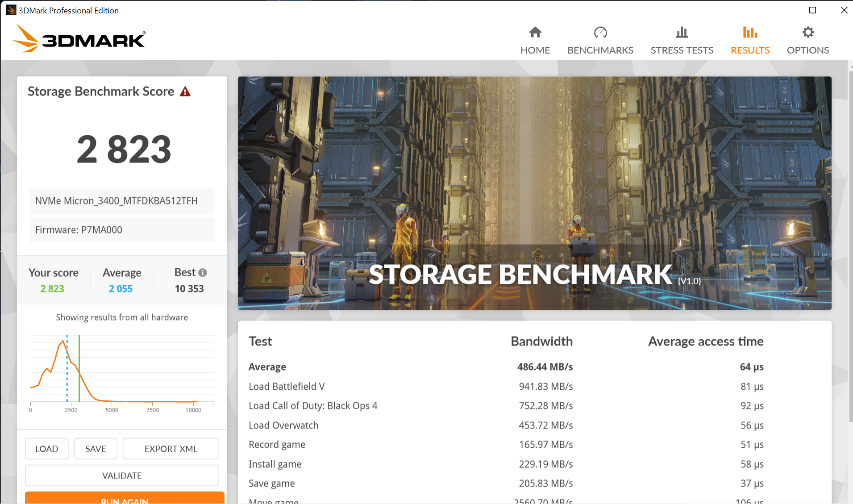Viewport: 853px width, 504px height.
Task: Click the Average access time column header
Action: click(706, 342)
